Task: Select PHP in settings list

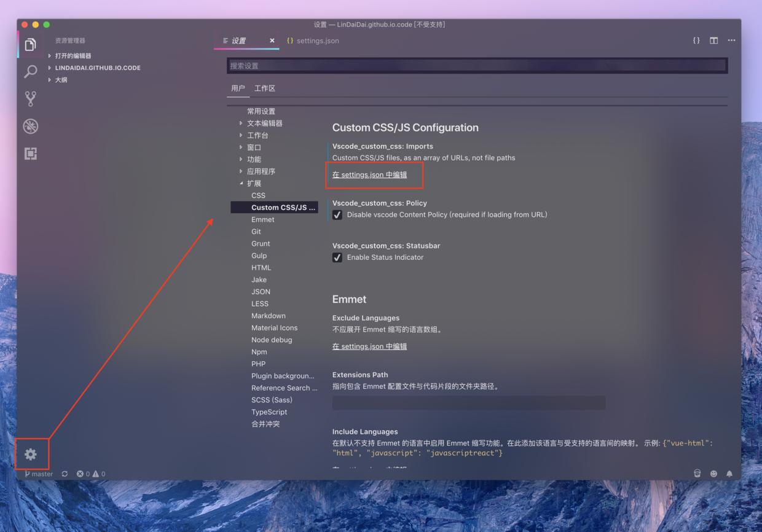Action: [x=258, y=364]
